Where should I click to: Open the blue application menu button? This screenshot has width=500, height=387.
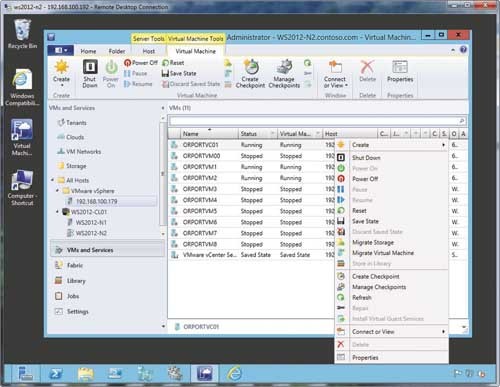coord(60,50)
